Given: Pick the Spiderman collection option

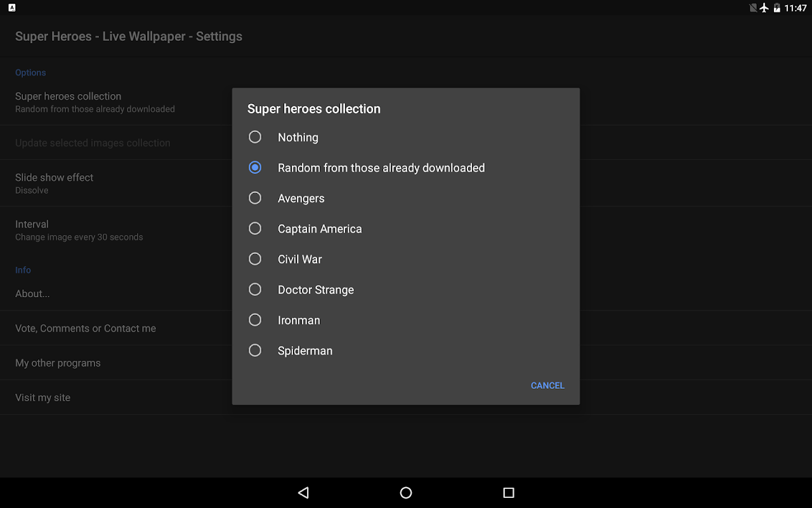Looking at the screenshot, I should [255, 351].
